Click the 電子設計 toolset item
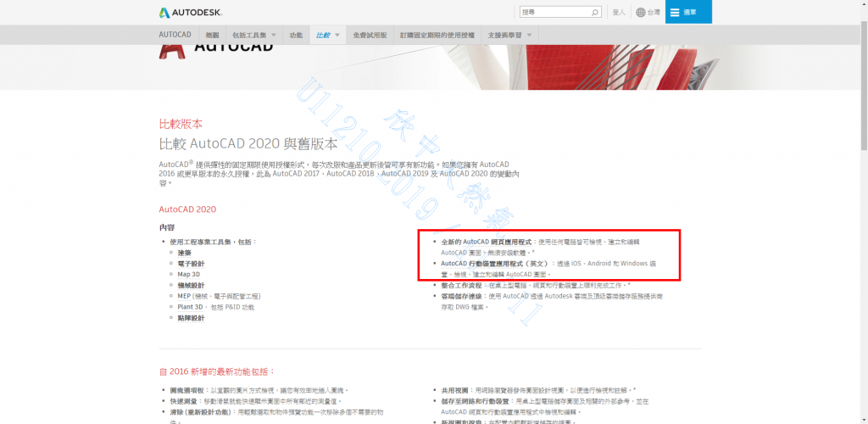The height and width of the screenshot is (424, 868). coord(191,264)
